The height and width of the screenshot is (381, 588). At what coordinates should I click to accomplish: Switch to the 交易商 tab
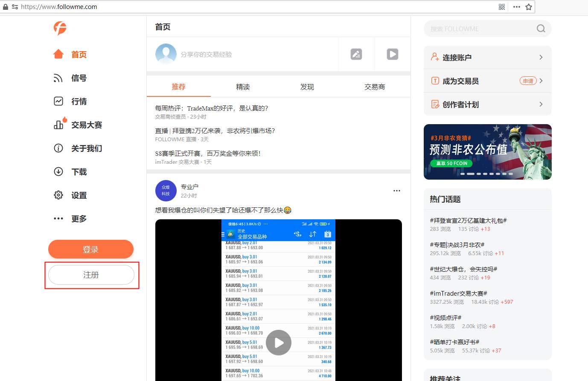pos(375,87)
